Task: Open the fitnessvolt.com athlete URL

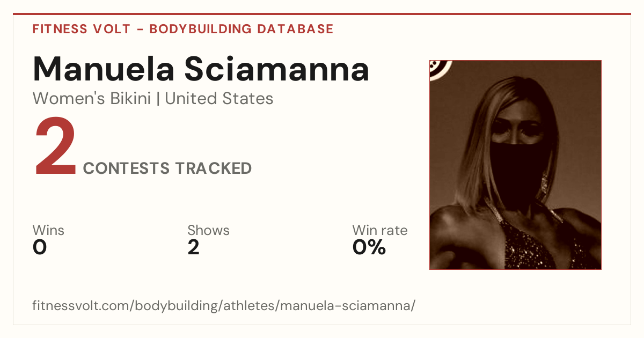Action: point(224,306)
